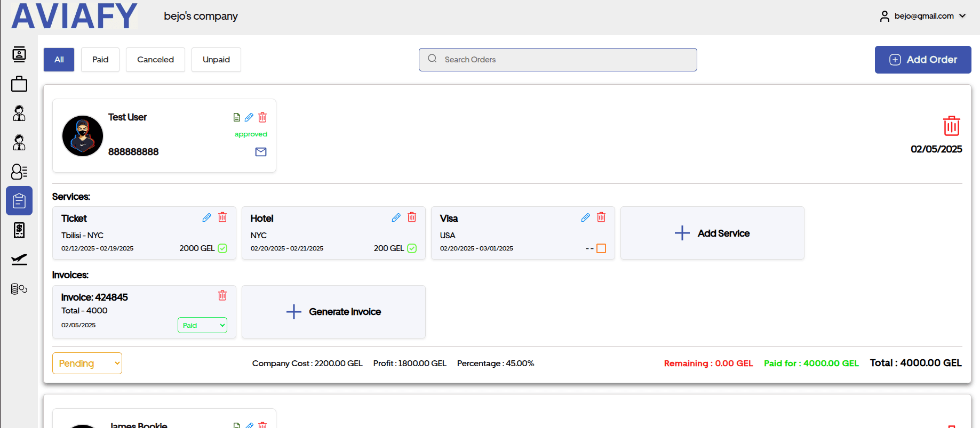Click the Add Order button

click(x=923, y=60)
